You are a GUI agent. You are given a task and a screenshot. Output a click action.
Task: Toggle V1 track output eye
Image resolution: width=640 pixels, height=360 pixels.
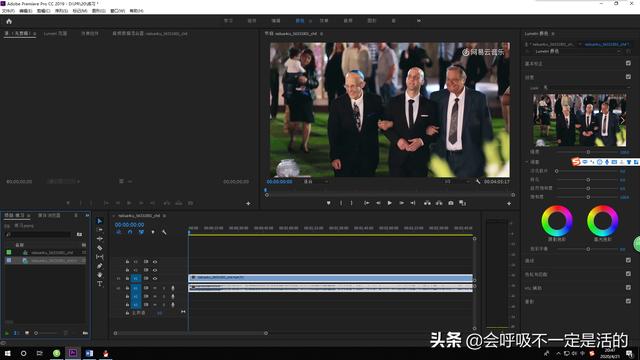point(155,278)
